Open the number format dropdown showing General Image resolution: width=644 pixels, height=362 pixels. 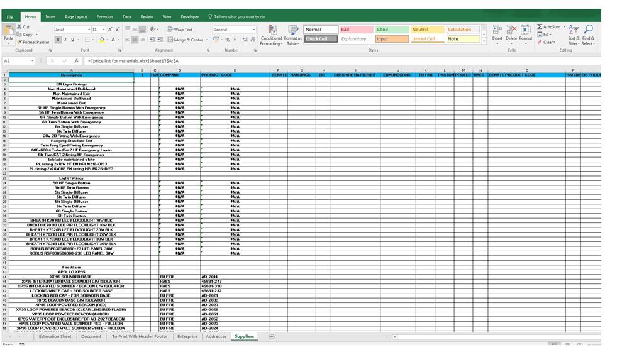(x=254, y=30)
